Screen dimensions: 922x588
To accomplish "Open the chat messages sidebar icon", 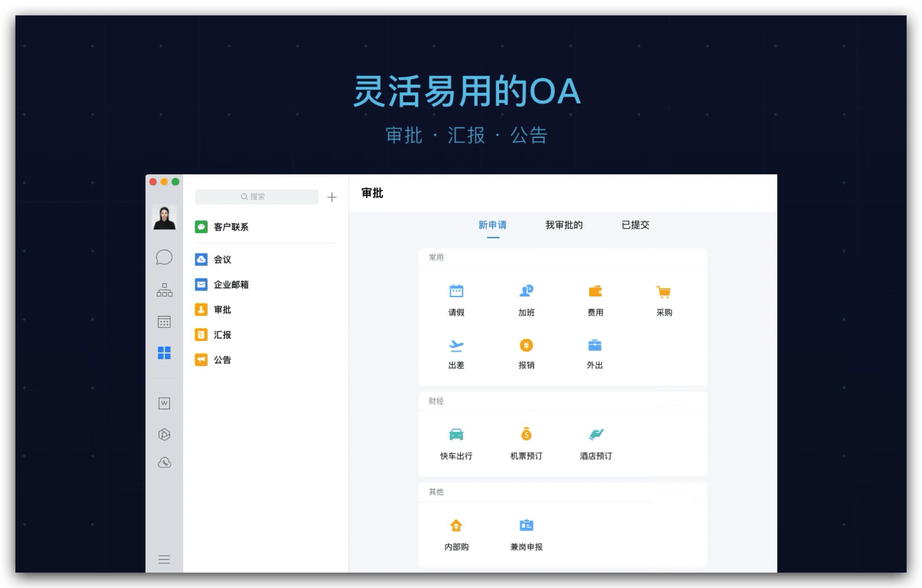I will [x=164, y=257].
